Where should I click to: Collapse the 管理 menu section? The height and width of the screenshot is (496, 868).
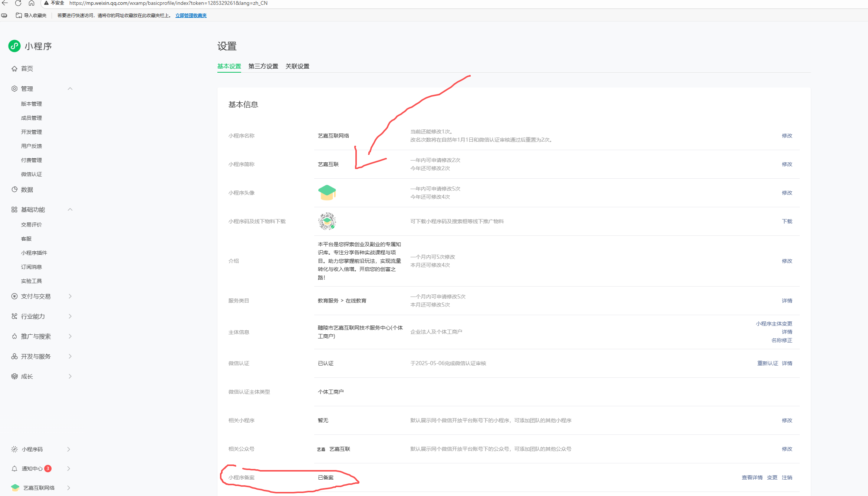click(70, 89)
